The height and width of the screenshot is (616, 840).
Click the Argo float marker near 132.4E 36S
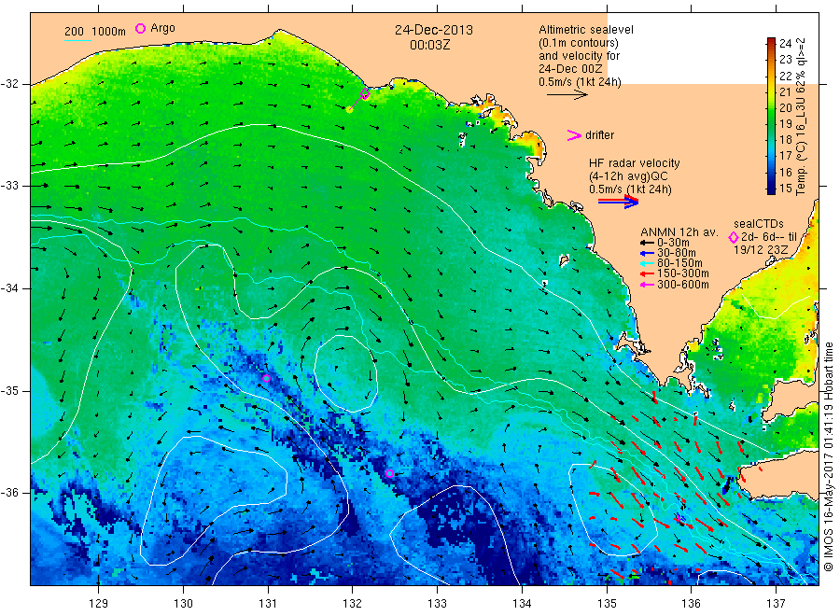point(389,473)
